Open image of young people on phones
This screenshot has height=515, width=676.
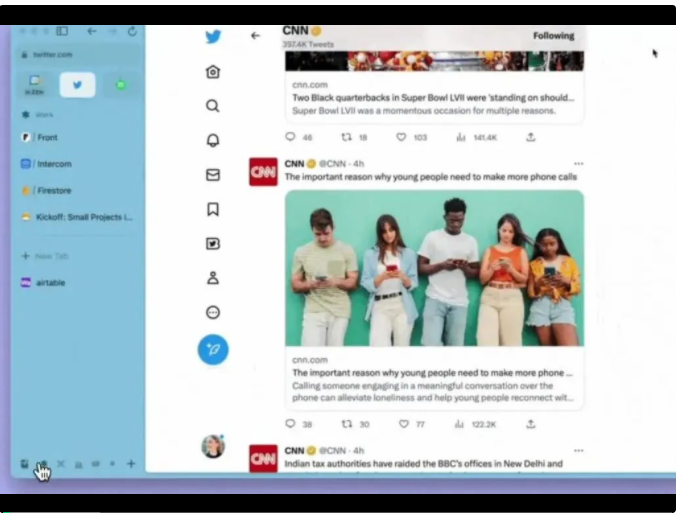pyautogui.click(x=434, y=268)
